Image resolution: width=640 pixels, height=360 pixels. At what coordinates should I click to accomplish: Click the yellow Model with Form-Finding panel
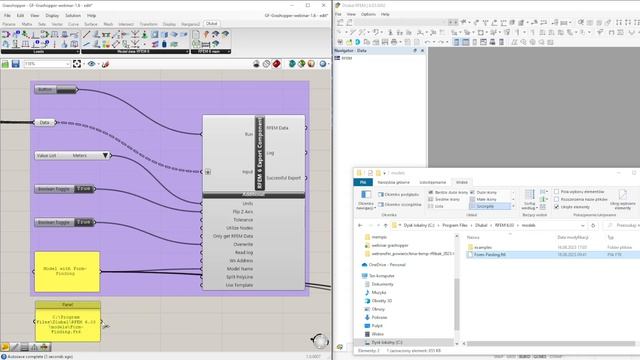(x=67, y=272)
